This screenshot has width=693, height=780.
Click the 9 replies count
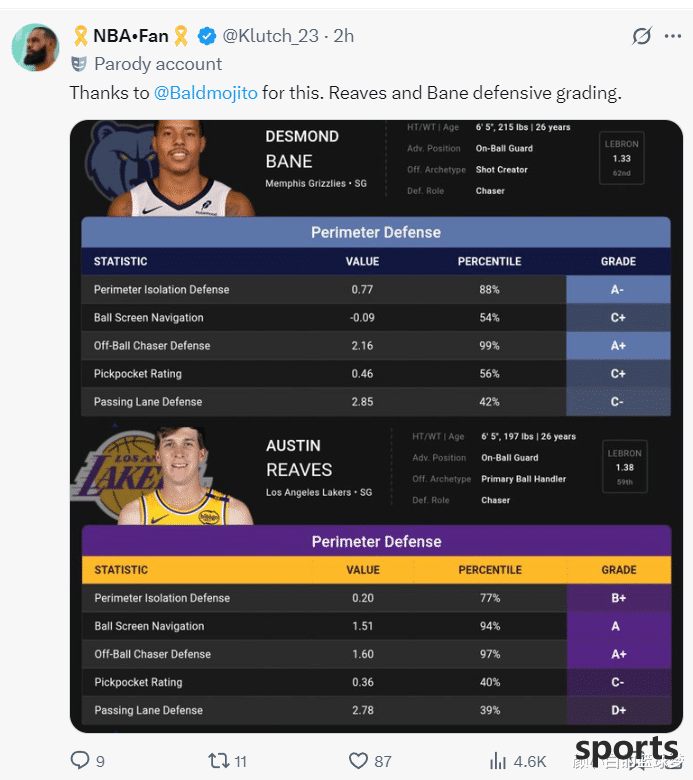pos(100,761)
